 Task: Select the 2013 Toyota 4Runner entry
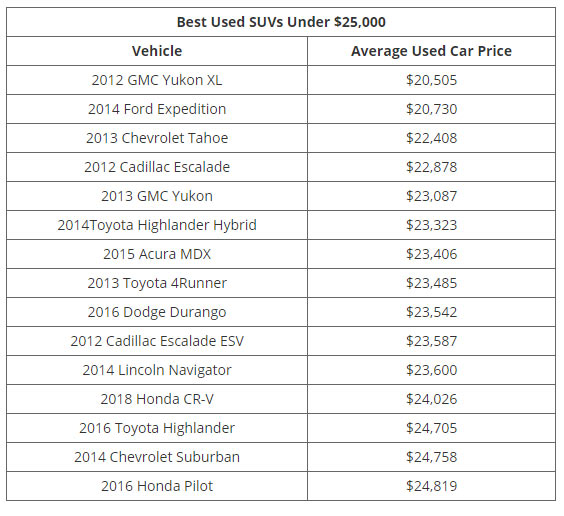tap(157, 283)
